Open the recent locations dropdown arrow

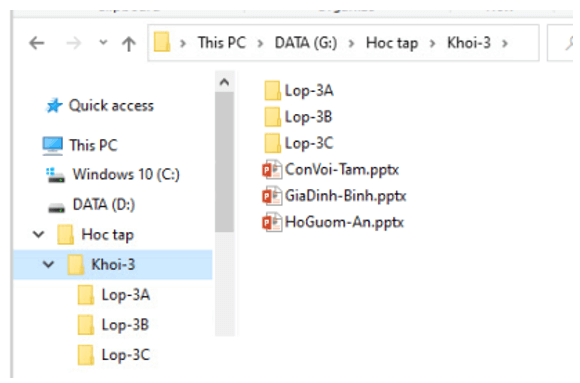pyautogui.click(x=103, y=43)
